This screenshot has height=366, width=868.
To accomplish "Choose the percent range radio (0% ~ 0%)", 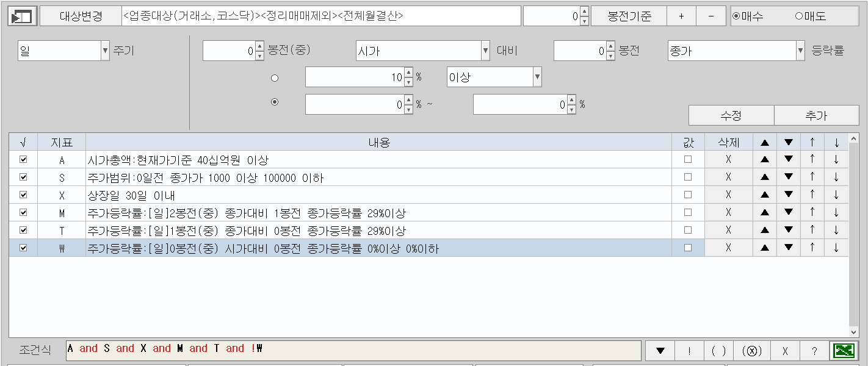I will (274, 102).
